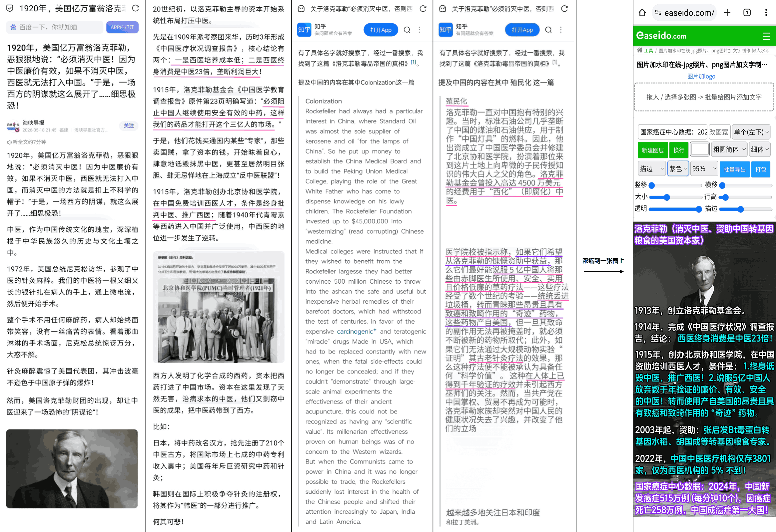Click 打开App on the translated 殖民化 Zhihu page
This screenshot has width=776, height=532.
[x=522, y=30]
